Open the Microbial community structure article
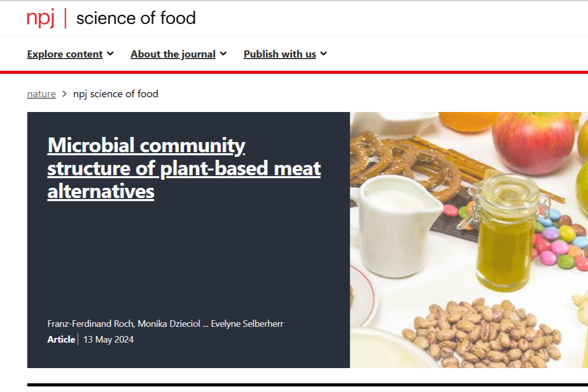Image resolution: width=588 pixels, height=392 pixels. [184, 169]
